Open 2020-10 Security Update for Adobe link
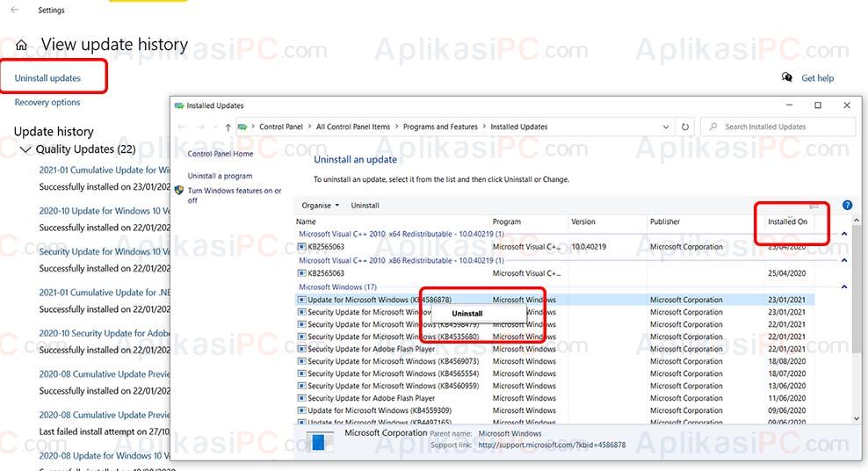 pos(104,333)
